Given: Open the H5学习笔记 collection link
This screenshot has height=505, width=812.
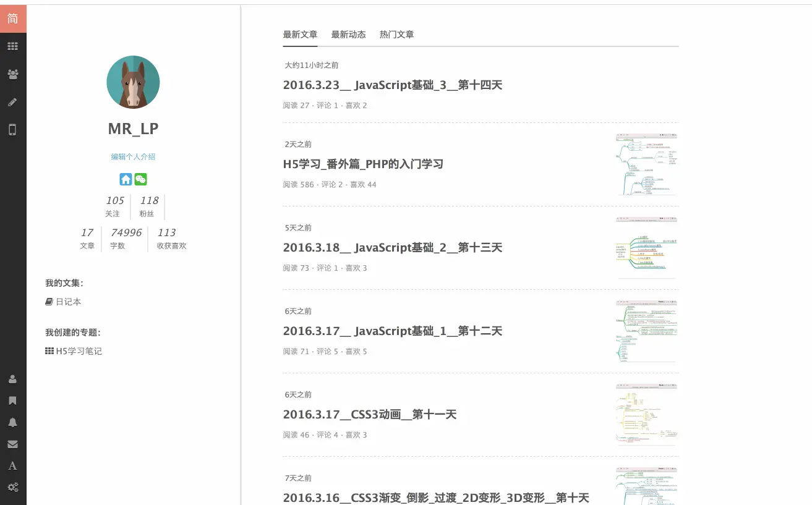Looking at the screenshot, I should click(x=74, y=351).
